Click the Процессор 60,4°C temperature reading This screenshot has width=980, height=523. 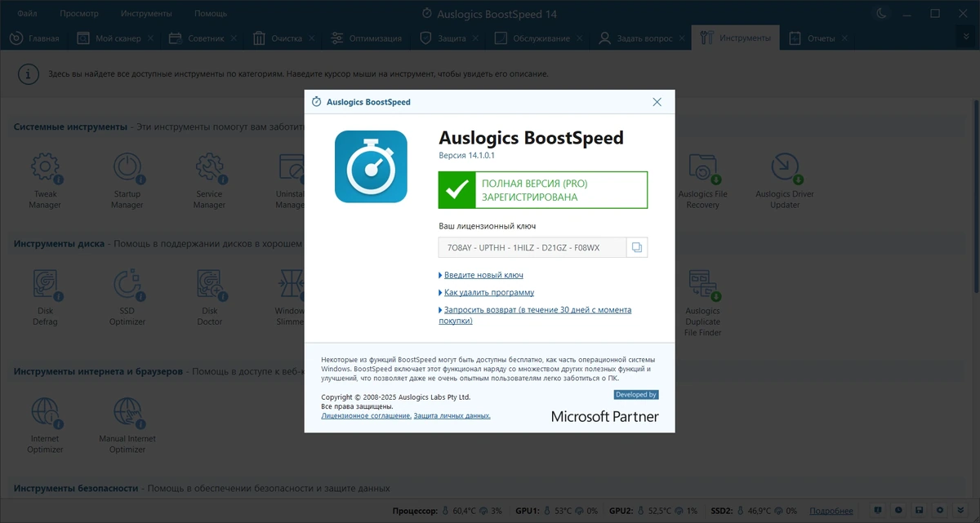pos(464,511)
